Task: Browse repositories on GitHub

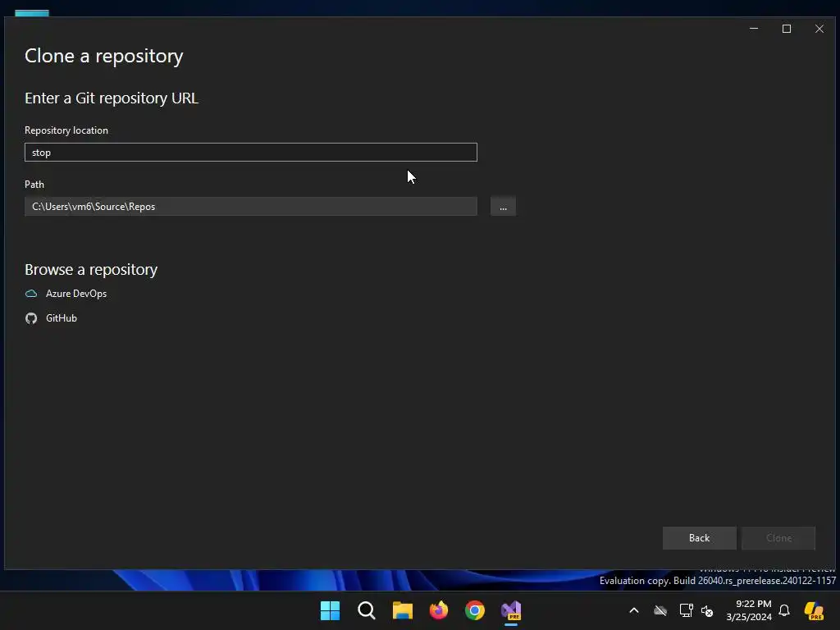Action: coord(61,318)
